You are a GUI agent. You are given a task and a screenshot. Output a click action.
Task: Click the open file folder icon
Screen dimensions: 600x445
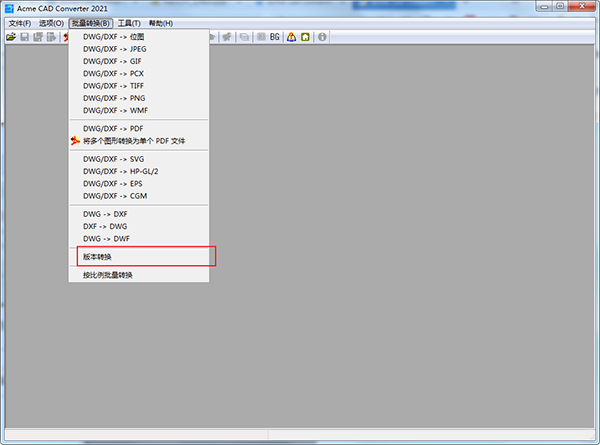[11, 37]
